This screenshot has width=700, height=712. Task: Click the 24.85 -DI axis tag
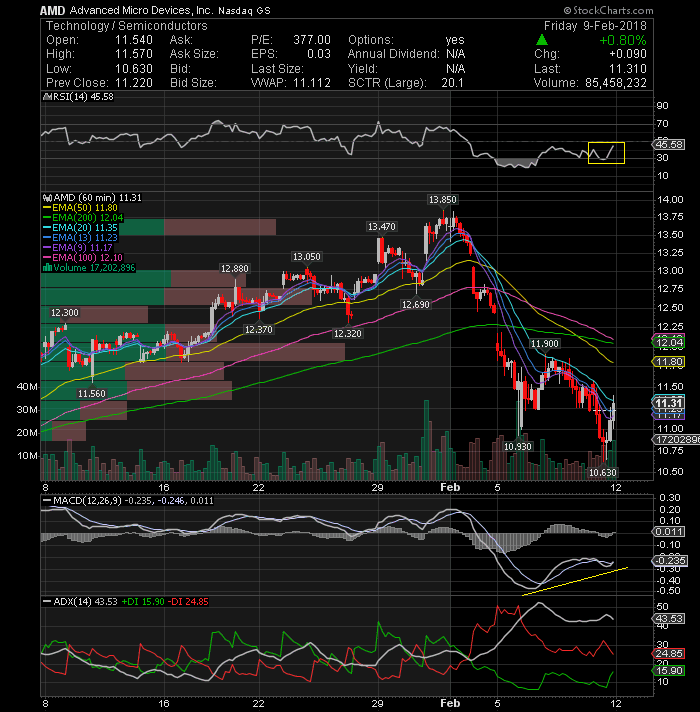click(668, 654)
